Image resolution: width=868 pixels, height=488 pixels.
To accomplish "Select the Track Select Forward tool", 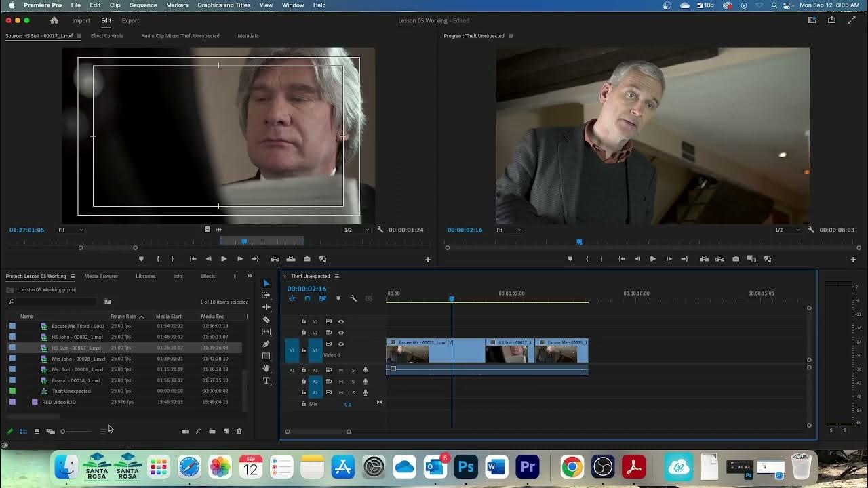I will pos(266,295).
